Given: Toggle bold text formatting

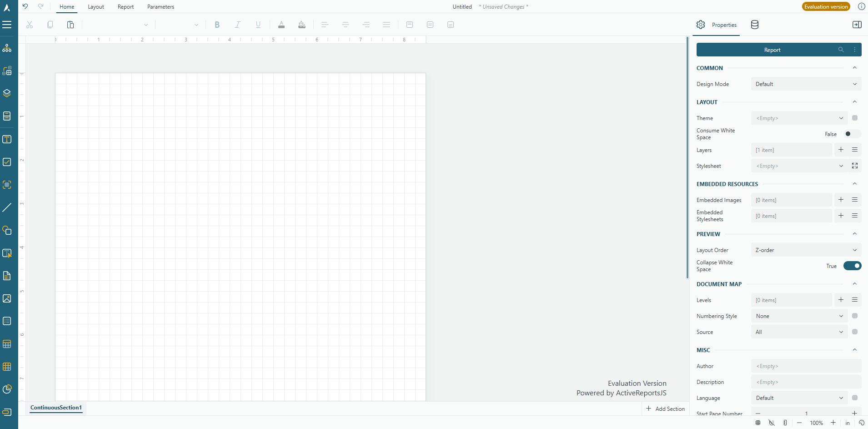Looking at the screenshot, I should click(217, 25).
